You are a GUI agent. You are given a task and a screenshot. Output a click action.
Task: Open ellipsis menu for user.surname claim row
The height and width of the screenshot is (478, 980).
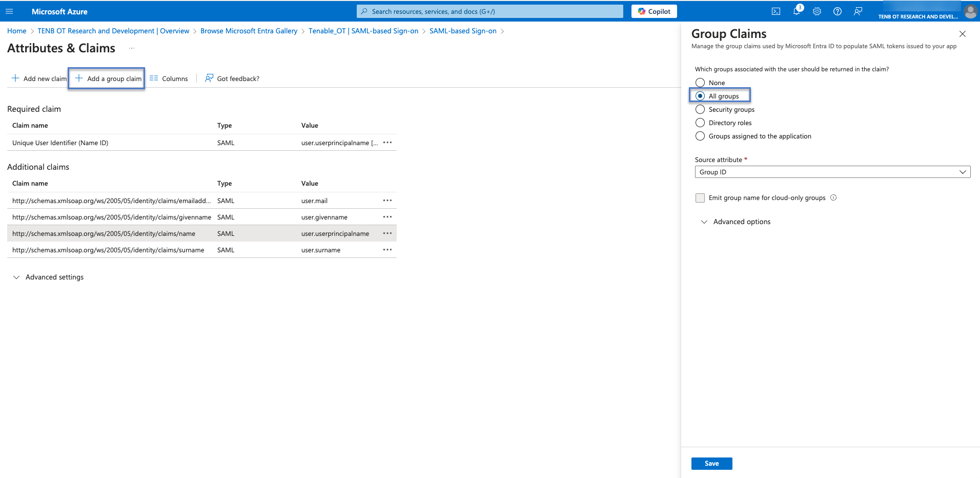(387, 250)
